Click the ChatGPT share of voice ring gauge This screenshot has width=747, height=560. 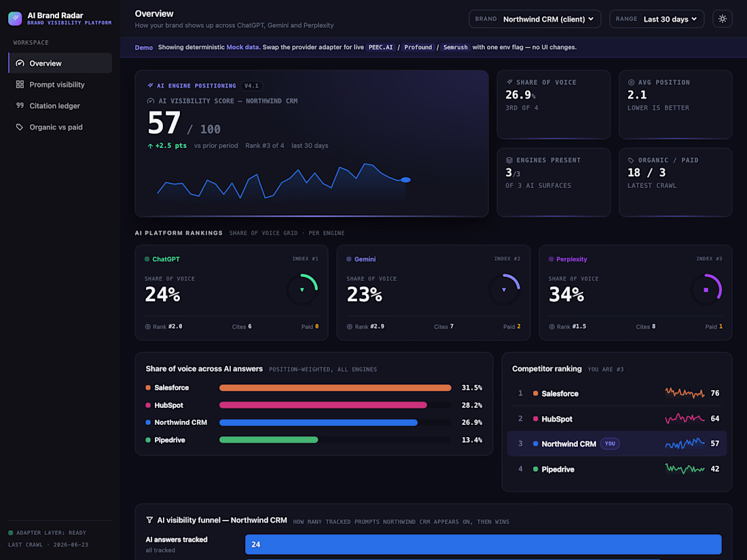coord(302,289)
